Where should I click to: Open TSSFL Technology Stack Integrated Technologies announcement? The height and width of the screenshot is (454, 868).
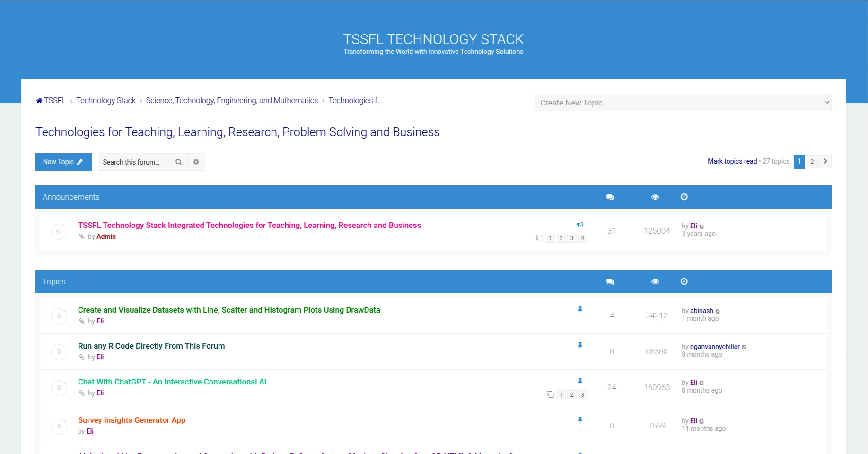tap(249, 225)
